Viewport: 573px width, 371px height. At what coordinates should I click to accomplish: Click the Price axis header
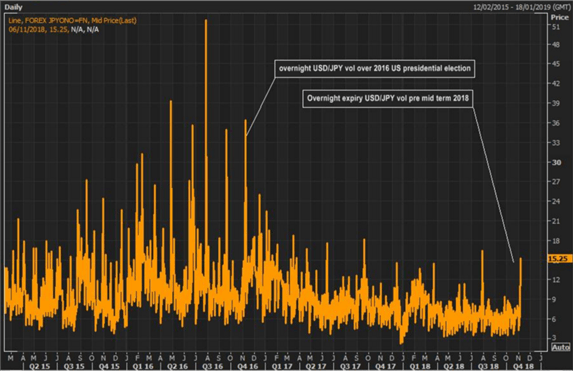(559, 17)
